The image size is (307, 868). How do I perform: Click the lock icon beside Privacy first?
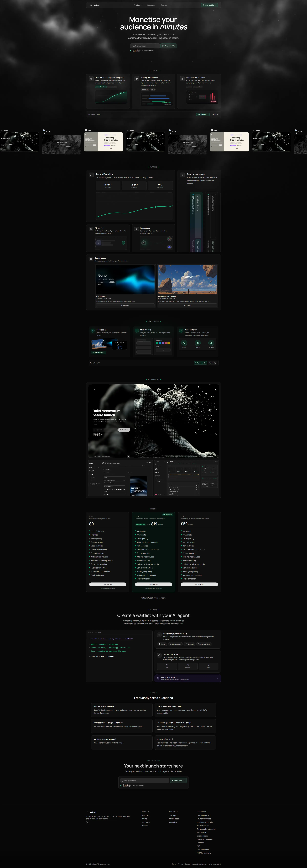[x=91, y=229]
